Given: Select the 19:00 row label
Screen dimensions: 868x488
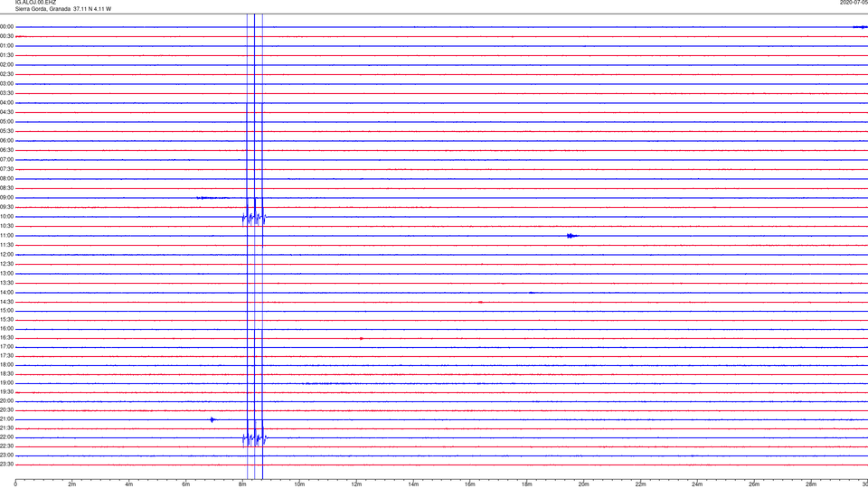Looking at the screenshot, I should [x=6, y=383].
